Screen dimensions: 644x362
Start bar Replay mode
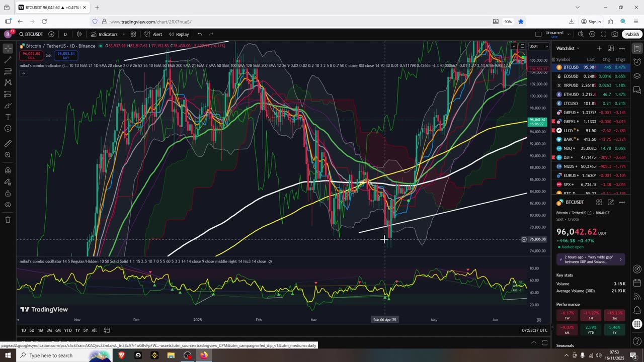(179, 34)
